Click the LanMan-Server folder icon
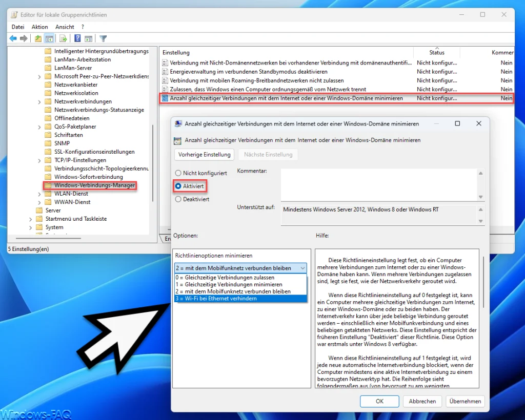The width and height of the screenshot is (525, 420). [48, 68]
